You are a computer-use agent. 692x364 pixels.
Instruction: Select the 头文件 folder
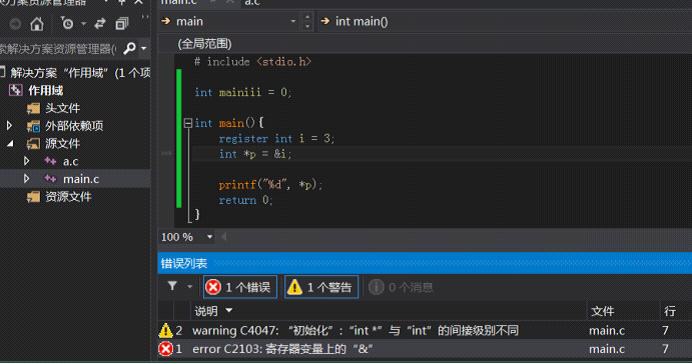[x=62, y=108]
